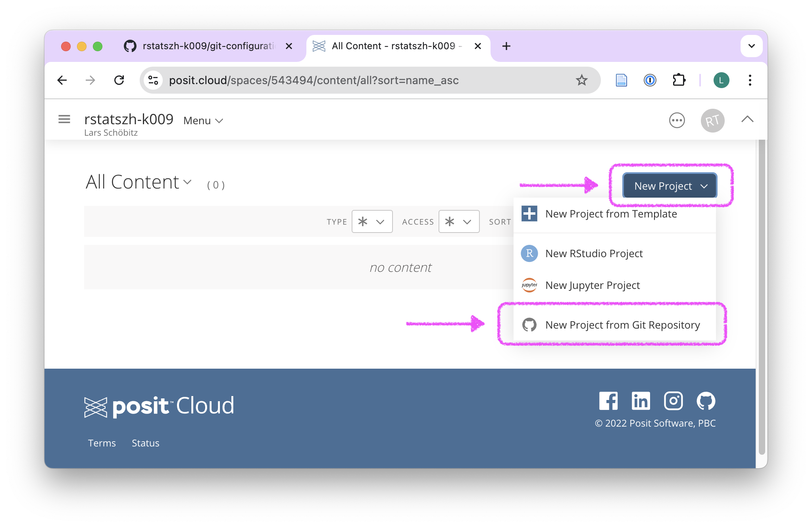Open a new browser tab
Viewport: 812px width, 527px height.
tap(506, 46)
